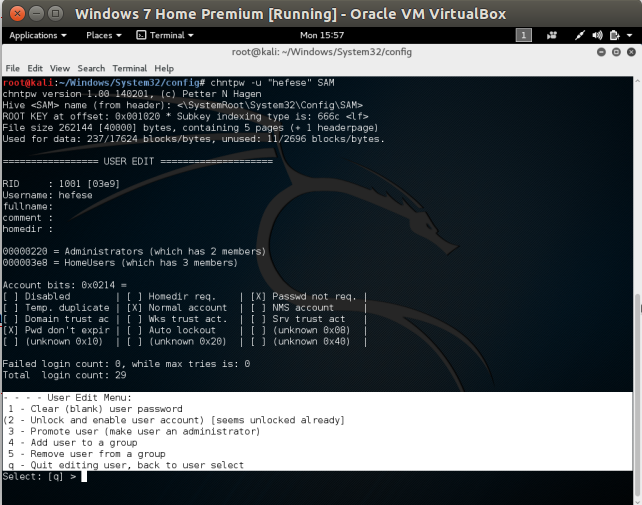Click the 'Failed login count' line
Viewport: 642px width, 505px height.
[126, 364]
